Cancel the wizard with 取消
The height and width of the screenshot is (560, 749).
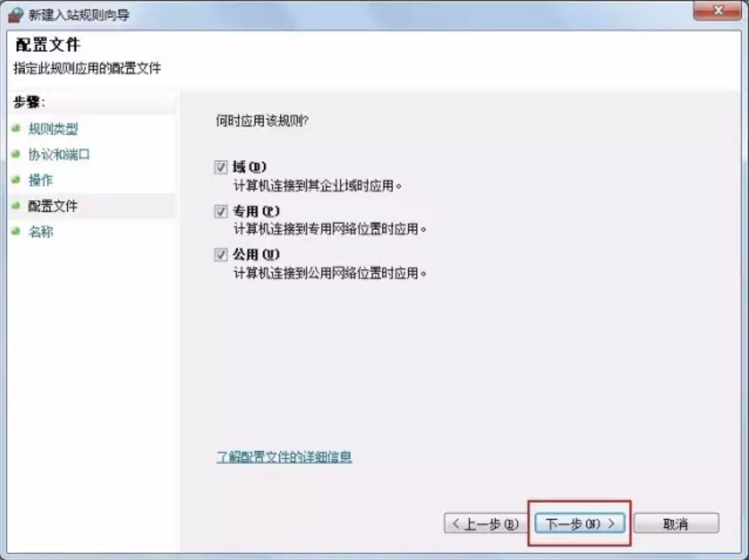pos(676,524)
